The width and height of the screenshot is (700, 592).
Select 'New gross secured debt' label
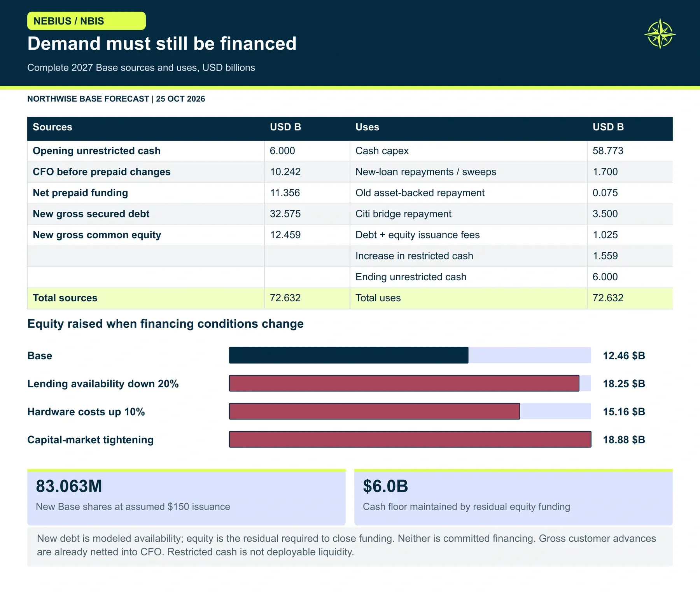tap(91, 214)
